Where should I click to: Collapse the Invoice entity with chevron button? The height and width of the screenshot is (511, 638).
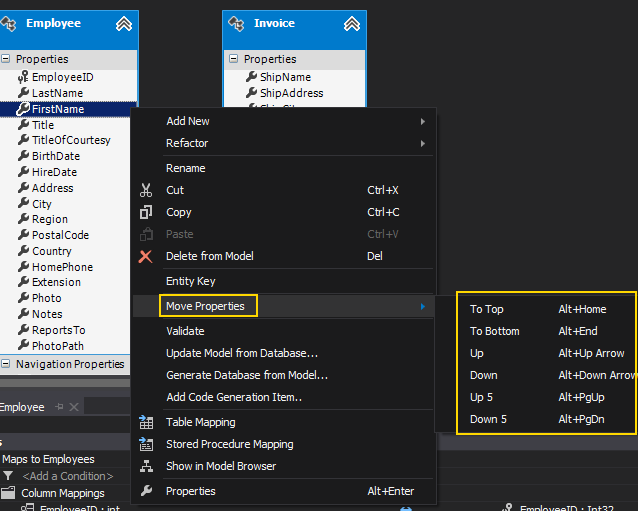tap(351, 24)
